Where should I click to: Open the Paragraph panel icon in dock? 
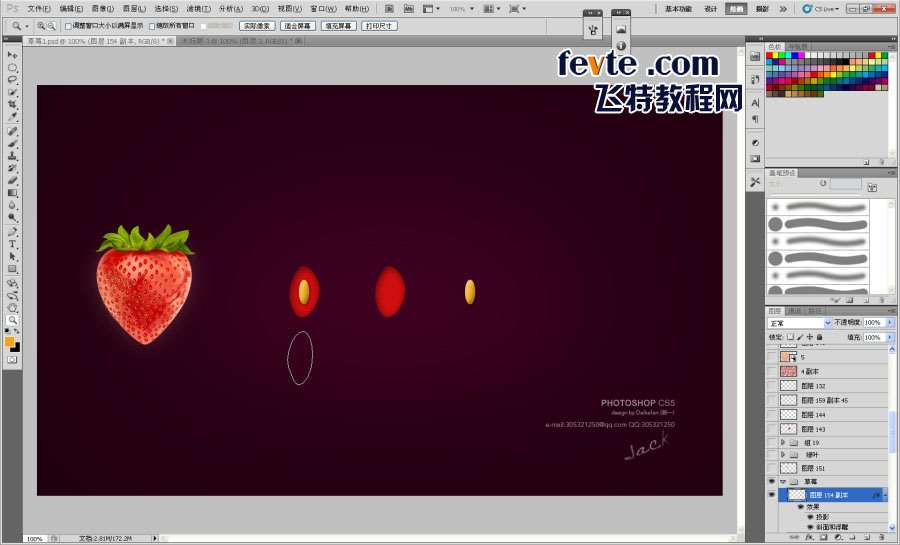755,119
